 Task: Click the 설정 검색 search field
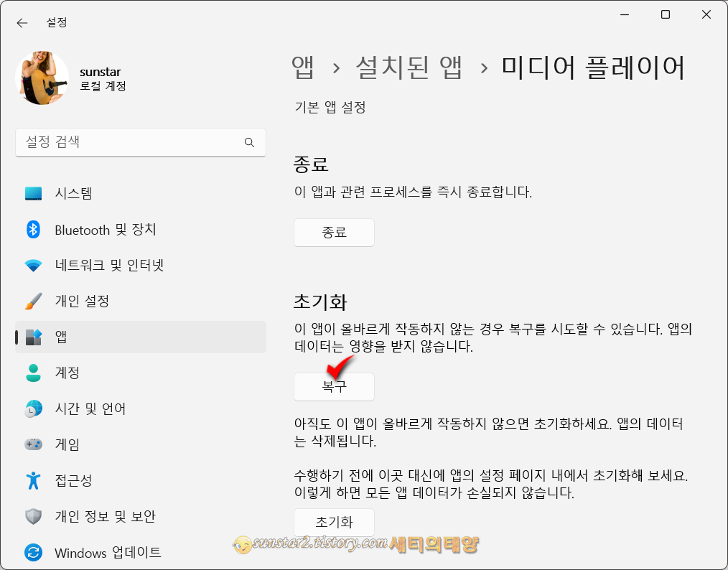pyautogui.click(x=129, y=142)
